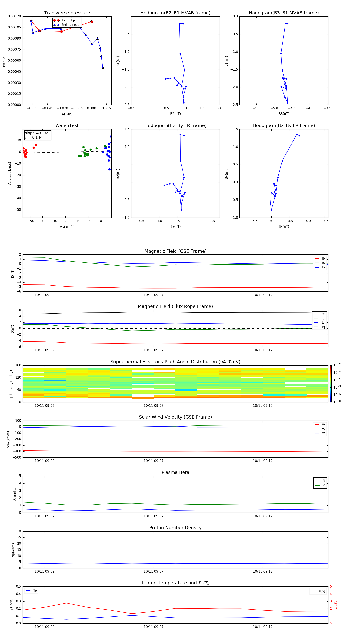This screenshot has width=351, height=644.
Task: Click the 'r = 0.144' annotation
Action: click(34, 138)
